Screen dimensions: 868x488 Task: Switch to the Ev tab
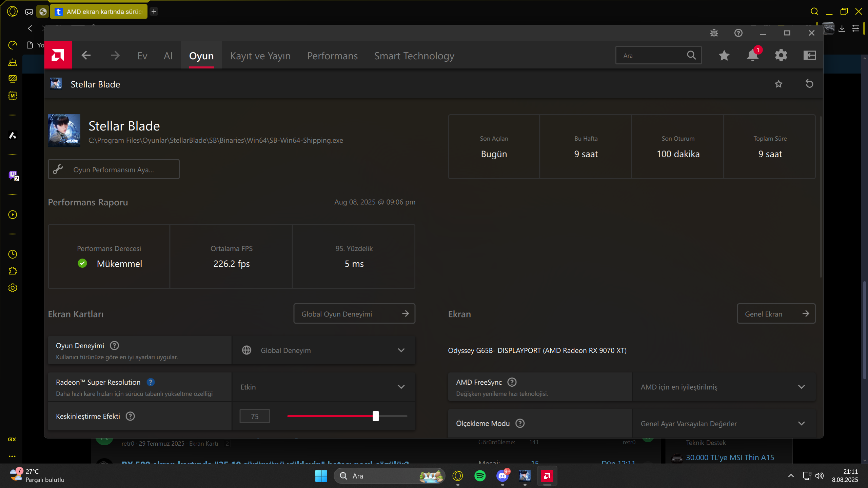tap(142, 56)
